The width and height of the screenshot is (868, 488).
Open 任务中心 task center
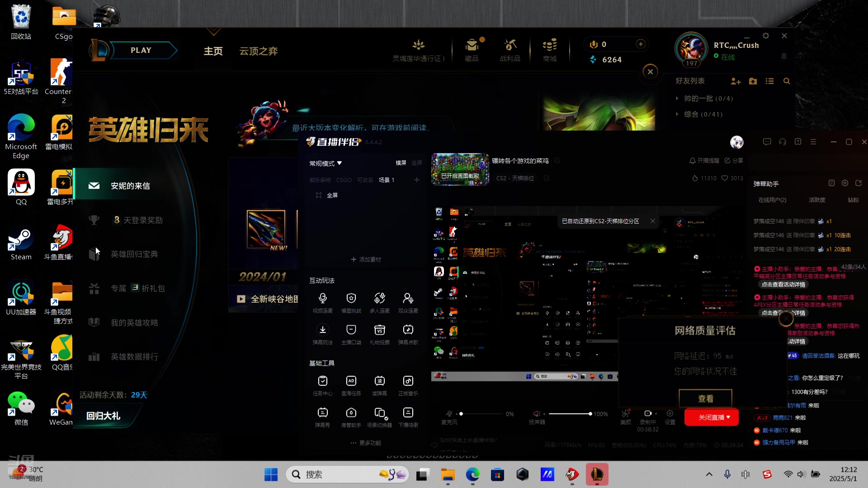(x=322, y=385)
